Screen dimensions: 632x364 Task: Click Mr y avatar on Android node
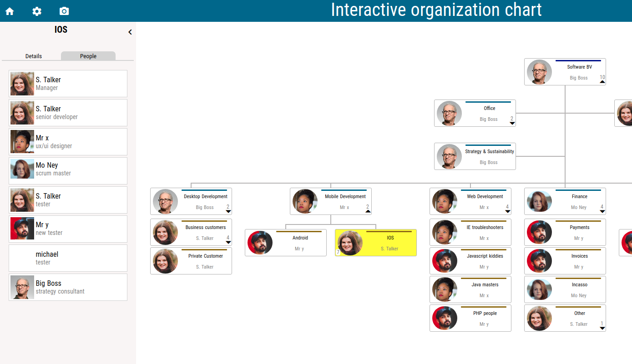pyautogui.click(x=260, y=243)
